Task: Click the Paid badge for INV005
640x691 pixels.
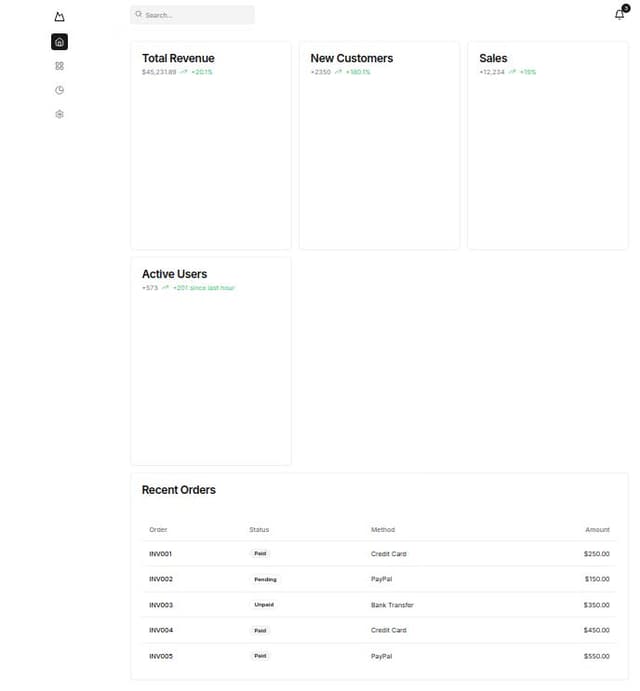Action: tap(260, 656)
